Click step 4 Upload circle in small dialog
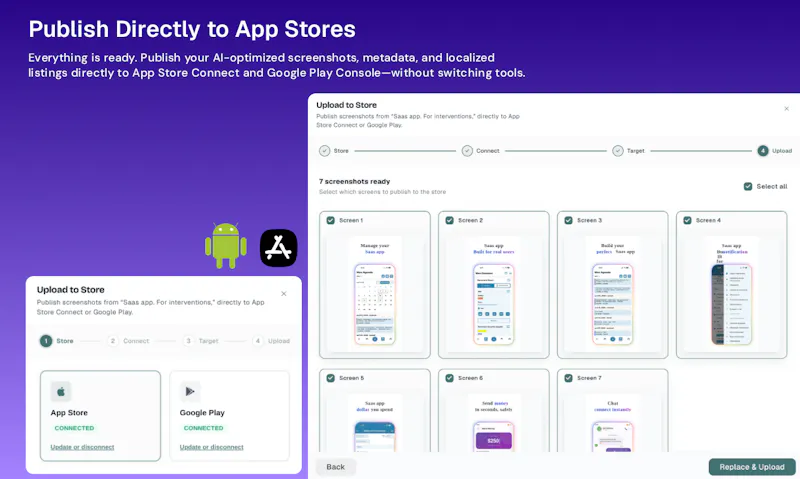The image size is (800, 479). (x=258, y=341)
